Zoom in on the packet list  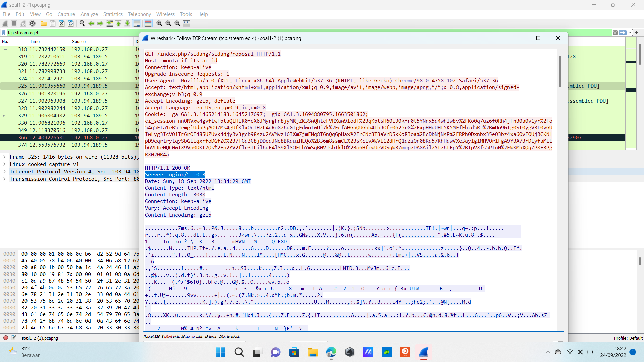pyautogui.click(x=159, y=23)
